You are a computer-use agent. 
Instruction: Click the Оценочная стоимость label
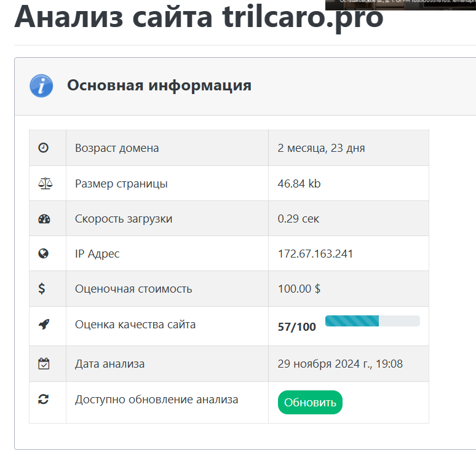pyautogui.click(x=133, y=289)
